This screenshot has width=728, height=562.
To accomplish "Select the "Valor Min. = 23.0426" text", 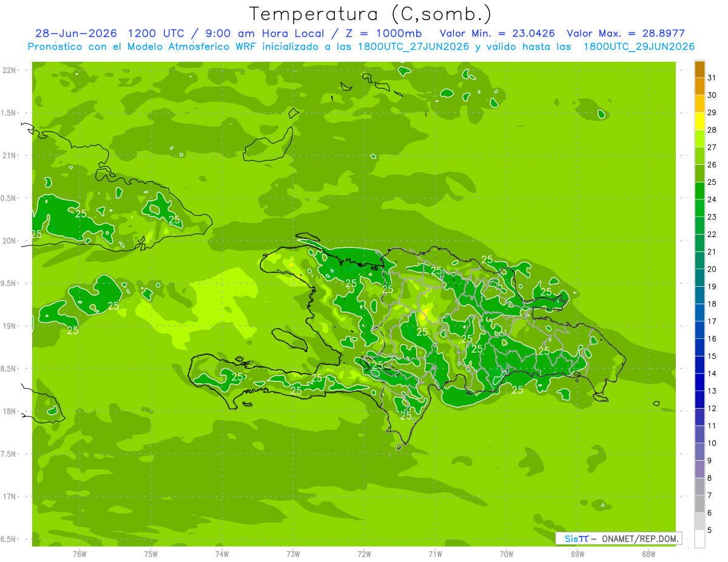I will point(497,33).
